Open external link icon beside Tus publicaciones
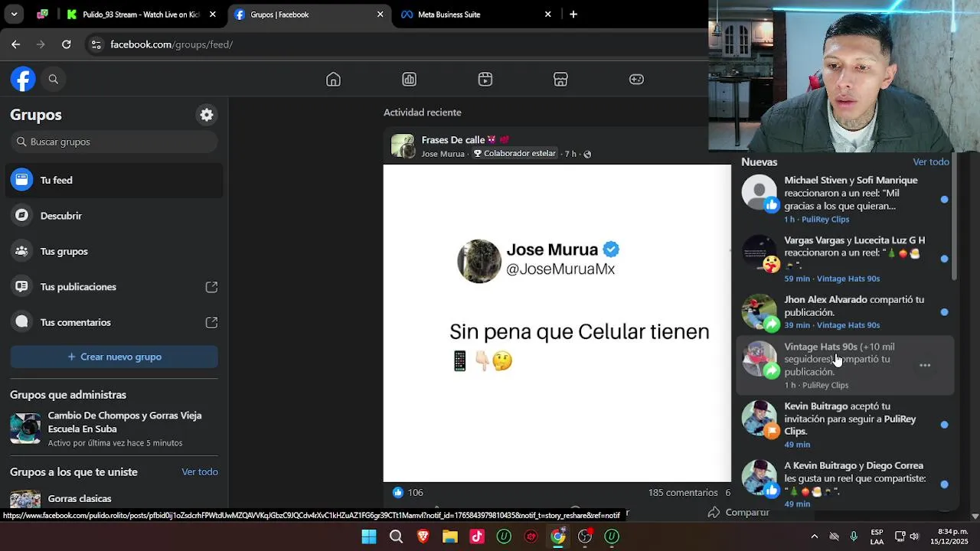The height and width of the screenshot is (551, 980). (211, 287)
